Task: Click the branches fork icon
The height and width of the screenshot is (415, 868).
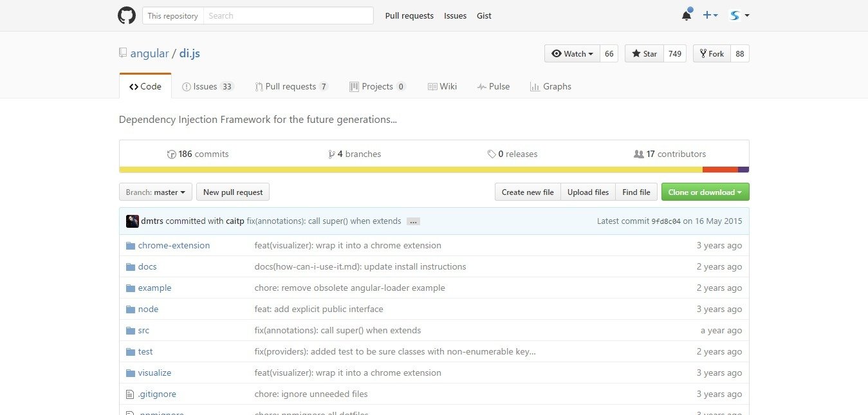Action: coord(331,154)
